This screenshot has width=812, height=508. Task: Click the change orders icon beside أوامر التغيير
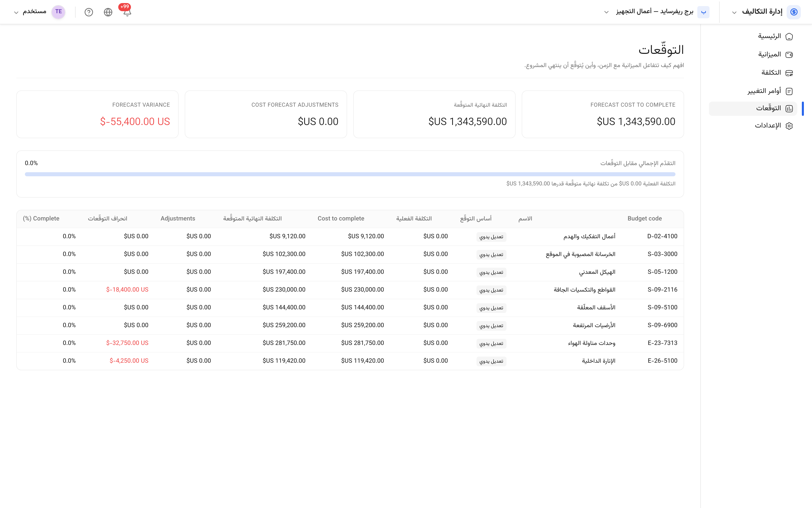[x=789, y=91]
